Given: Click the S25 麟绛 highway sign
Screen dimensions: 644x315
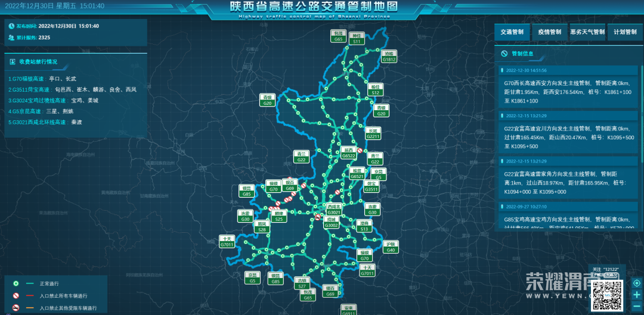Looking at the screenshot, I should [278, 216].
